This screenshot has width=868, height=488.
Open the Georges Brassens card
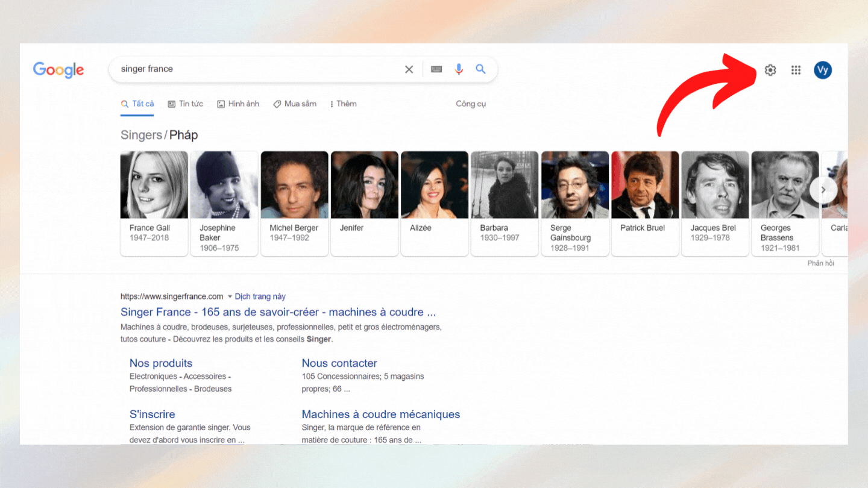coord(785,204)
